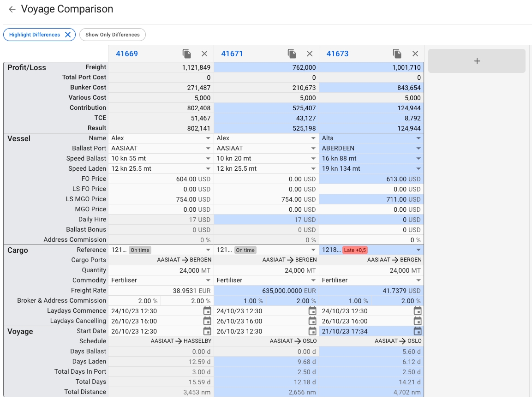Open Commodity Fertiliser dropdown for 41671
532x400 pixels.
click(313, 281)
